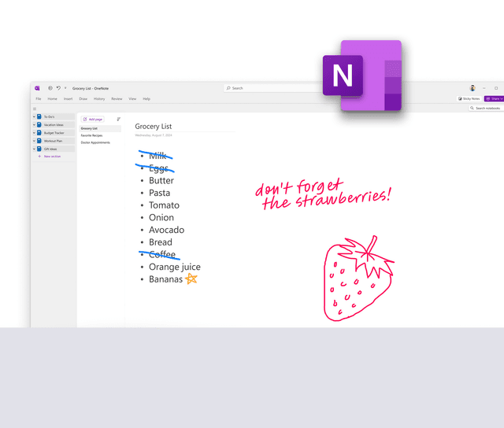
Task: Click the Bananas list item
Action: 166,279
